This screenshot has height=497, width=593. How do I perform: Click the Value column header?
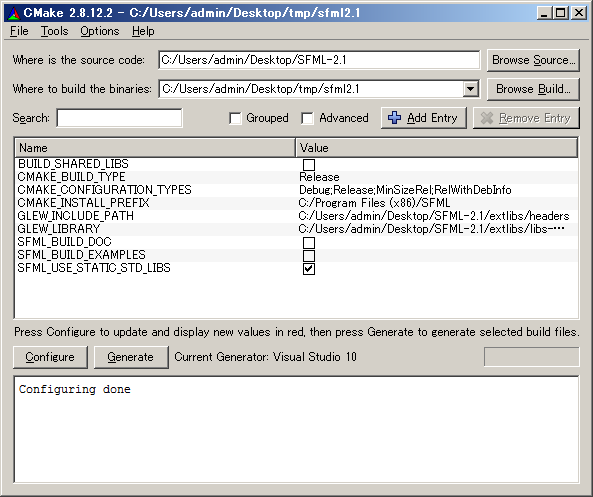437,148
